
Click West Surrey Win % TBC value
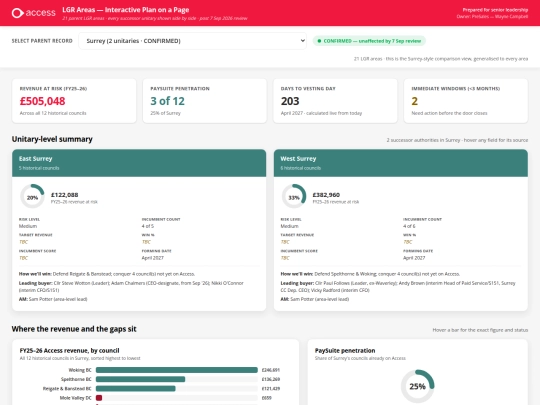click(x=408, y=242)
